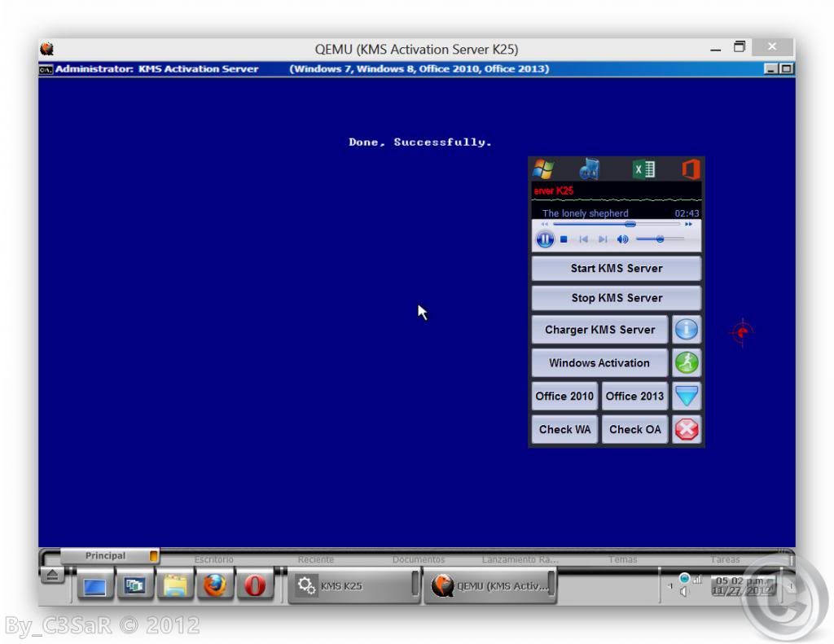
Task: Skip to the next track
Action: point(603,239)
